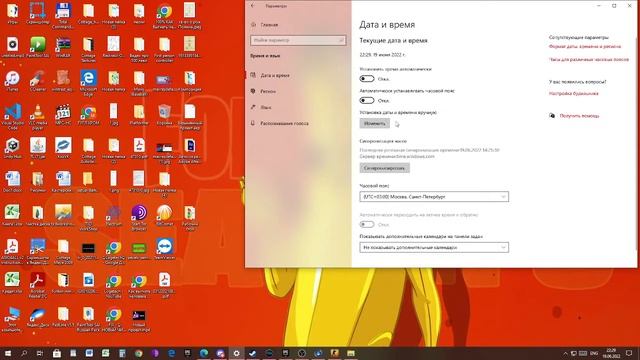Screen dimensions: 640x360
Task: Select the Unity Hub desktop icon
Action: (x=13, y=149)
